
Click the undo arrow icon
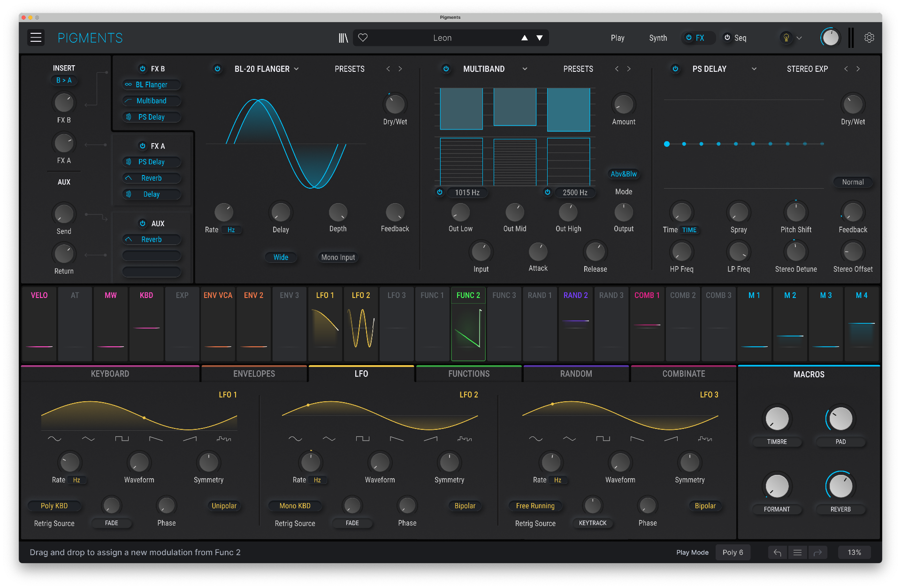(x=777, y=552)
